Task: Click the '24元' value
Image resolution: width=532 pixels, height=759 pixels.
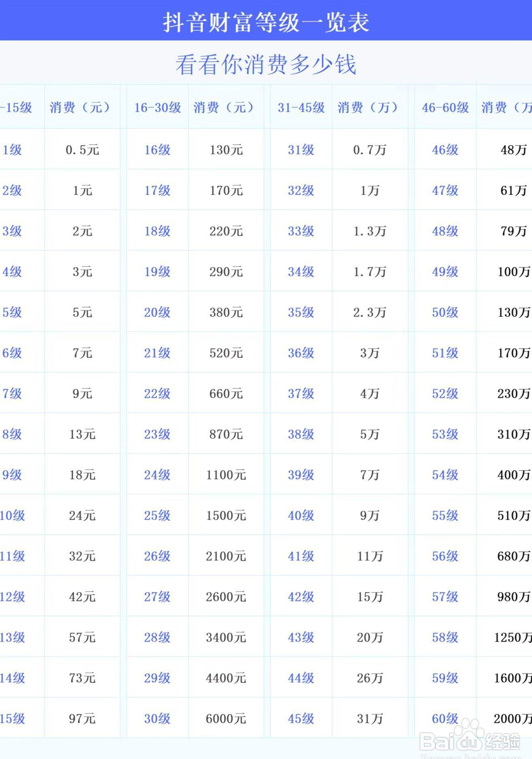Action: tap(82, 516)
